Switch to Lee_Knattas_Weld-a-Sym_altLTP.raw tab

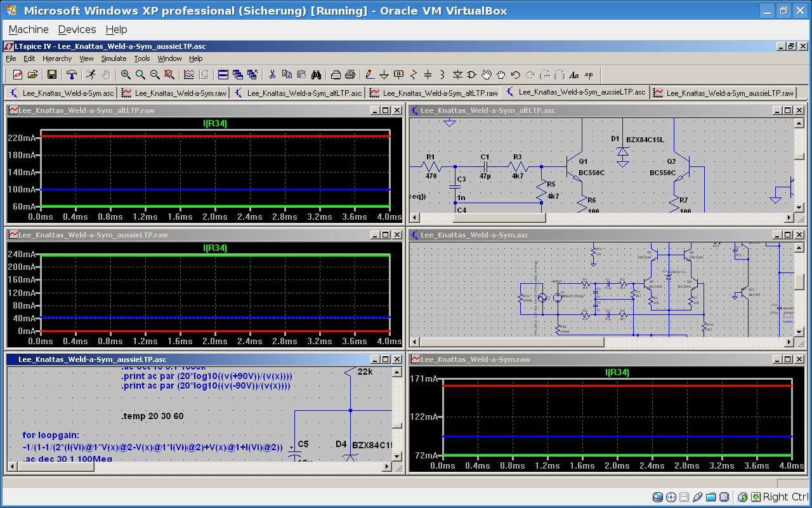(x=432, y=93)
